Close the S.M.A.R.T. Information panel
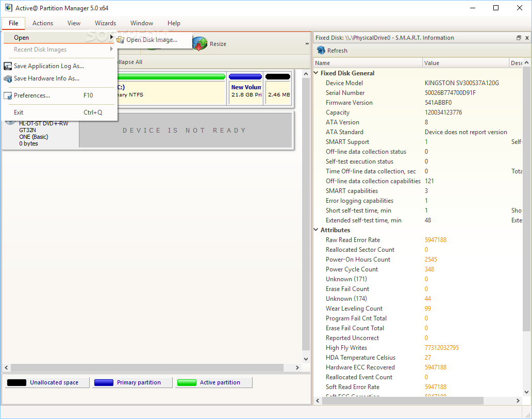The width and height of the screenshot is (532, 419). (x=527, y=38)
